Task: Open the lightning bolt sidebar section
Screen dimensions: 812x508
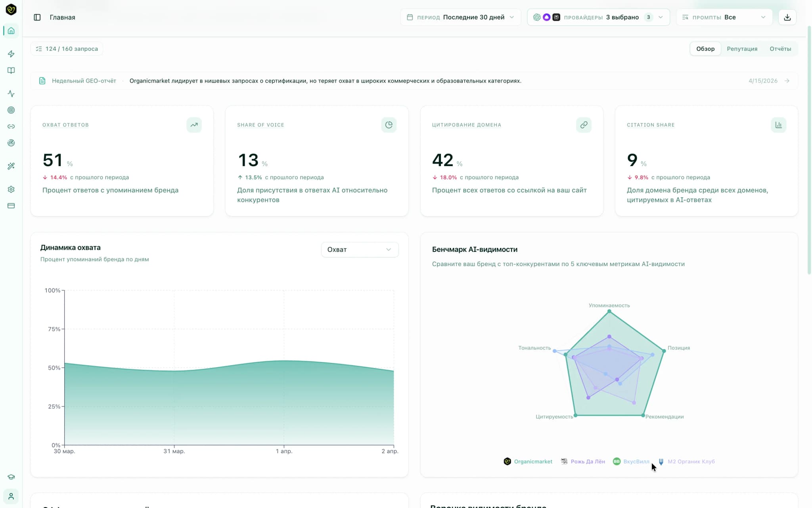Action: [11, 54]
